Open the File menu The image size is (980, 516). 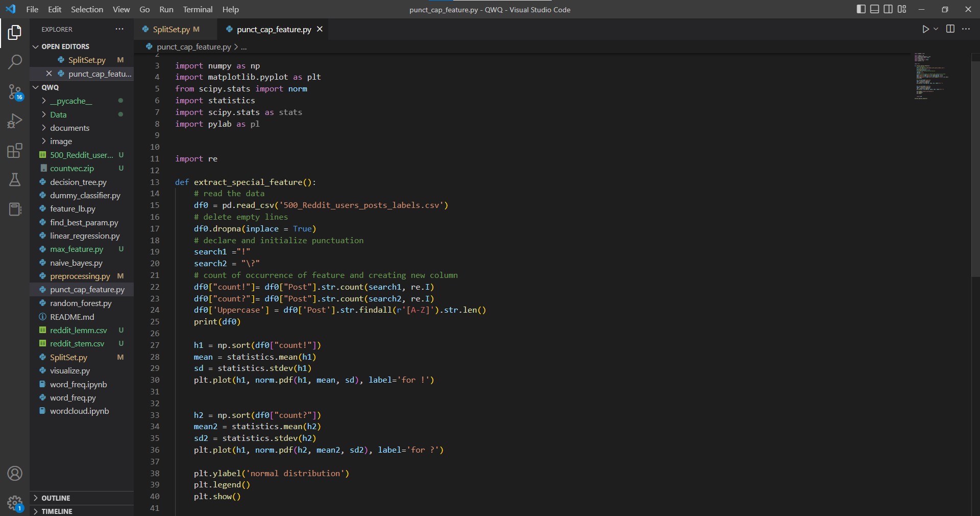(x=32, y=9)
